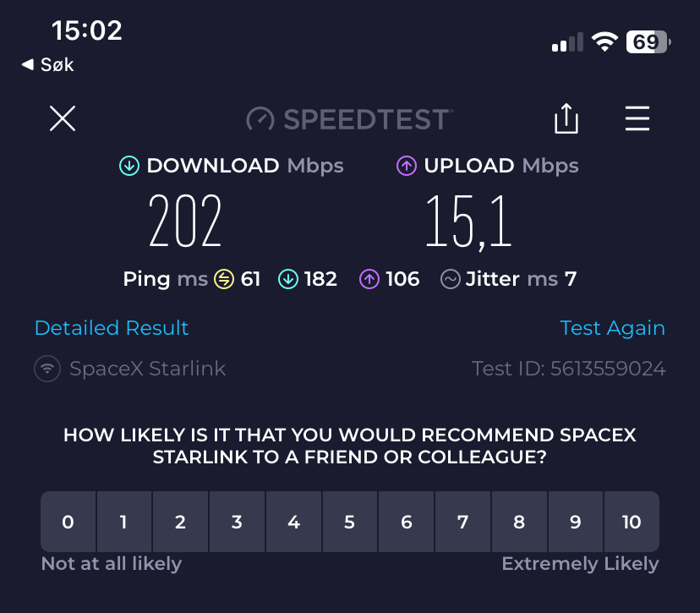
Task: Tap the share/export icon
Action: click(x=566, y=118)
